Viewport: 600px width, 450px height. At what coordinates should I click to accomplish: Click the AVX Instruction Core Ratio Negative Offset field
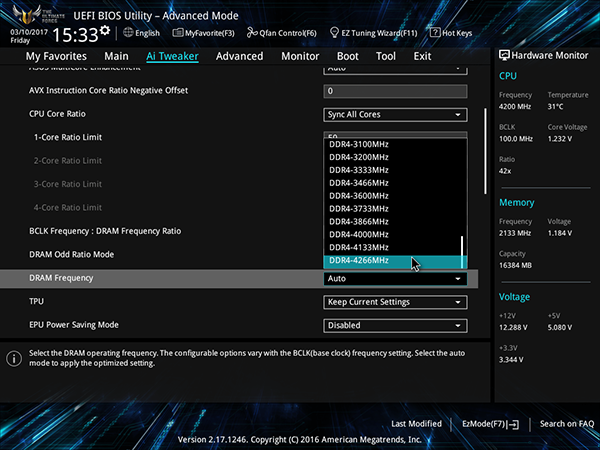tap(395, 91)
